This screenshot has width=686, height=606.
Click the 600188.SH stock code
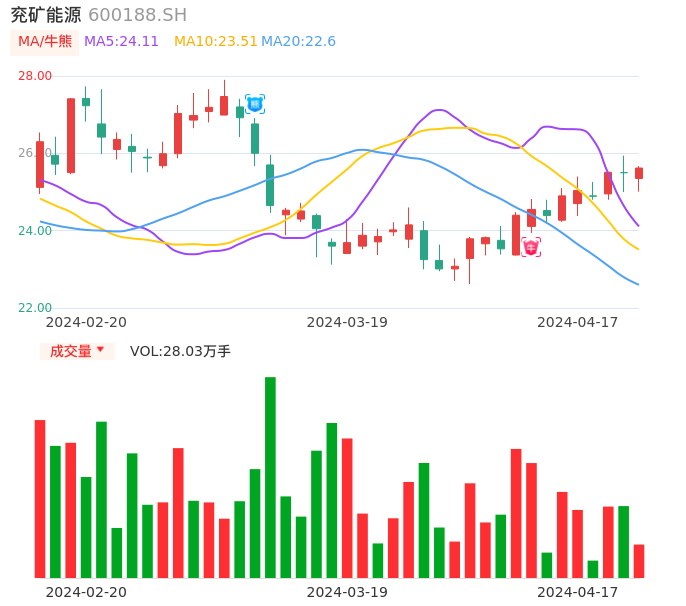(x=138, y=15)
